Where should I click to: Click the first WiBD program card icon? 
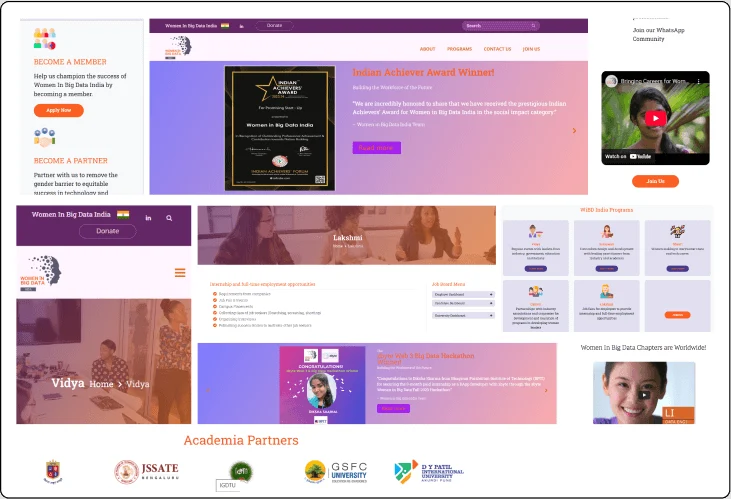tap(535, 231)
